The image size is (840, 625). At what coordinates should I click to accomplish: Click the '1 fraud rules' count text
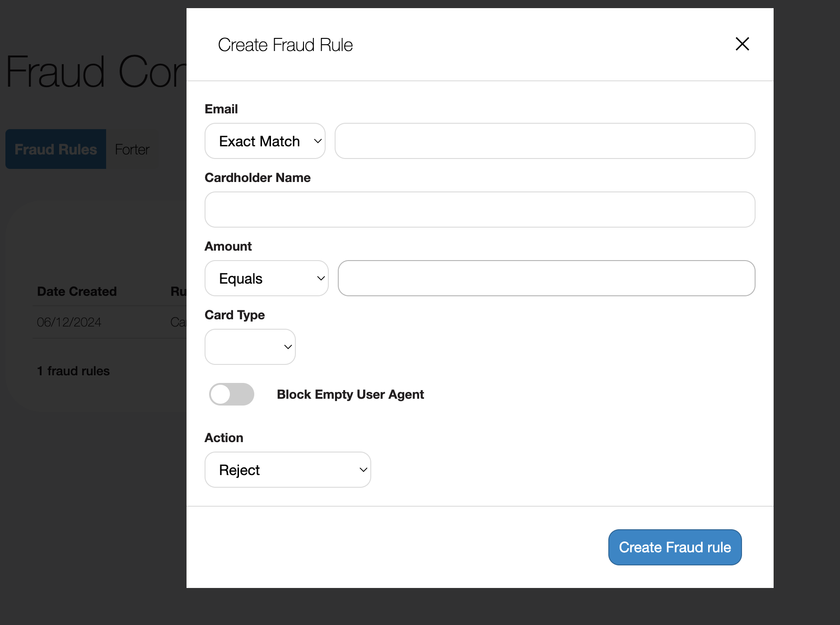coord(73,371)
